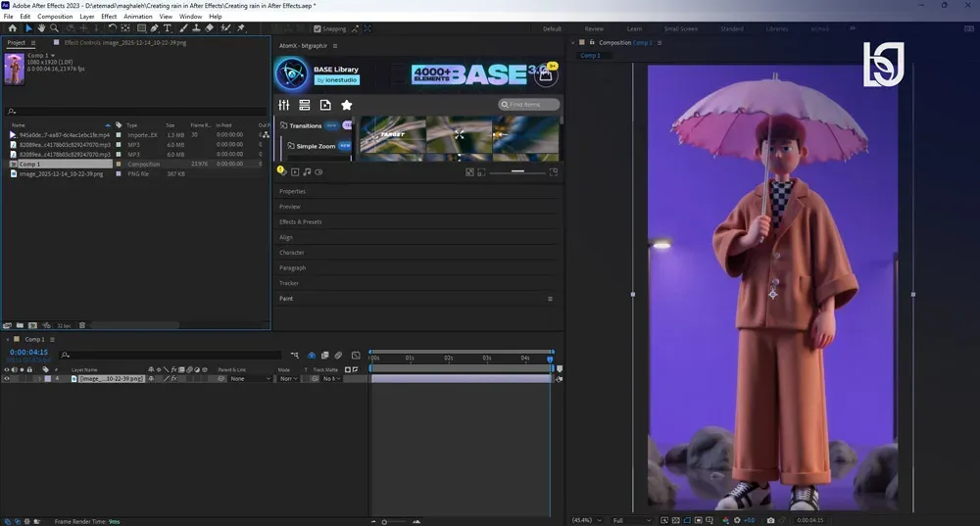The width and height of the screenshot is (980, 526).
Task: Hide the image layer with eye toggle
Action: point(7,378)
